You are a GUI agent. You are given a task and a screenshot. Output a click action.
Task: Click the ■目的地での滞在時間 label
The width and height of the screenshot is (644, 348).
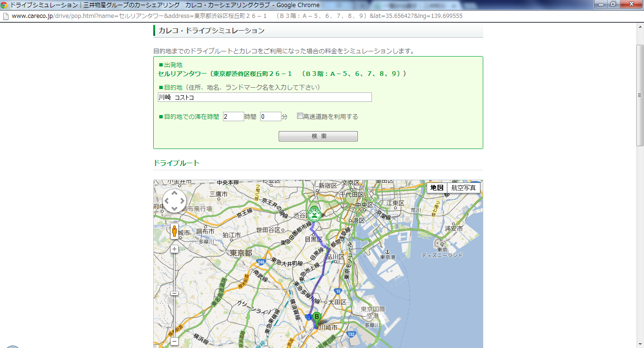[x=189, y=116]
